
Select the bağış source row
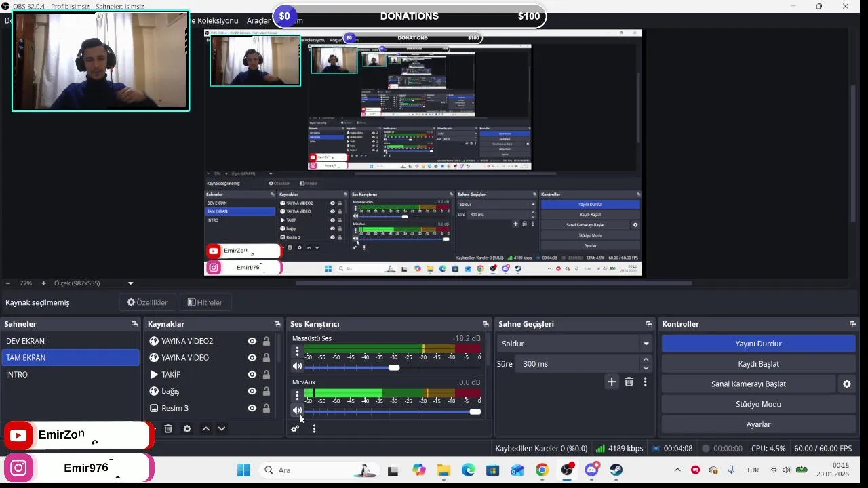coord(211,391)
